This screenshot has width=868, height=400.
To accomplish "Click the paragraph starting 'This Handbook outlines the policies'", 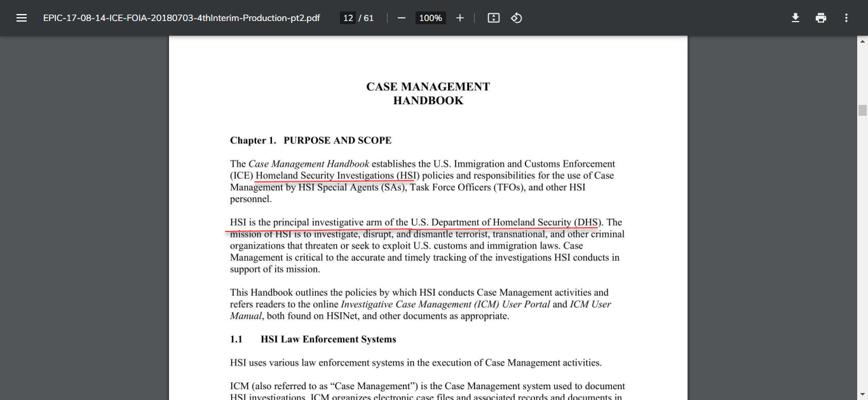I will pyautogui.click(x=421, y=305).
